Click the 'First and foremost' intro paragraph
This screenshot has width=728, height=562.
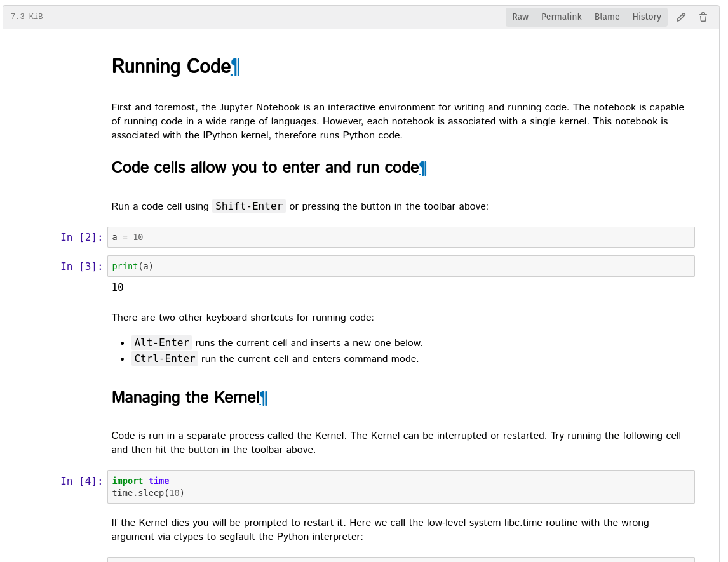pos(398,121)
